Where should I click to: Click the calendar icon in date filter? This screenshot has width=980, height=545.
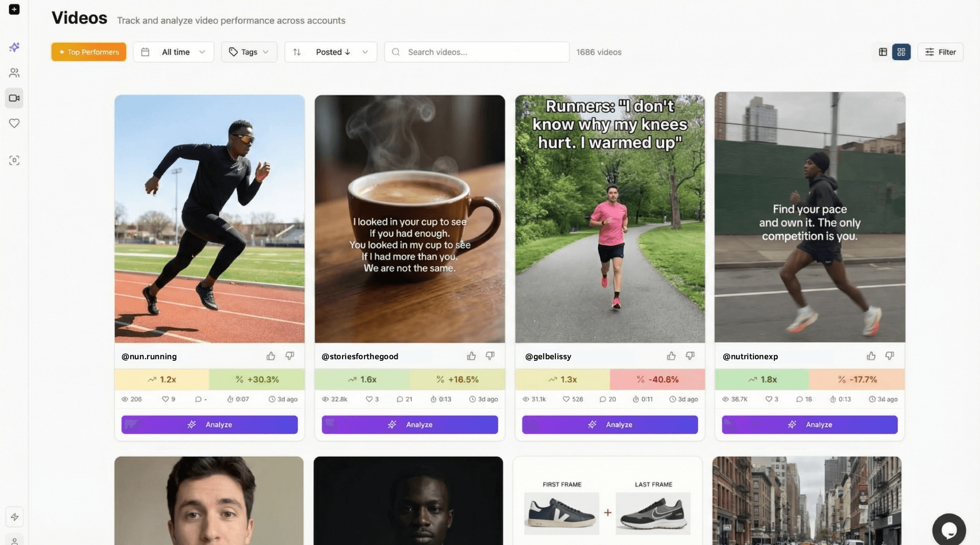[x=145, y=52]
